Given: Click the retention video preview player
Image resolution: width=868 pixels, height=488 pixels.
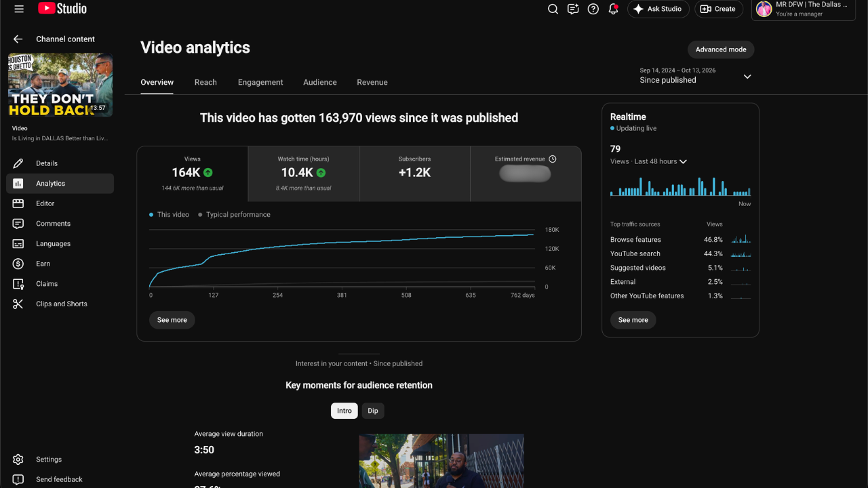Looking at the screenshot, I should point(441,461).
